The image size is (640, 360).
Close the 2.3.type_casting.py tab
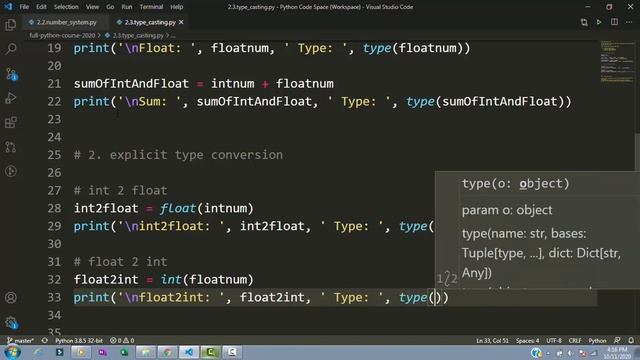[x=181, y=22]
